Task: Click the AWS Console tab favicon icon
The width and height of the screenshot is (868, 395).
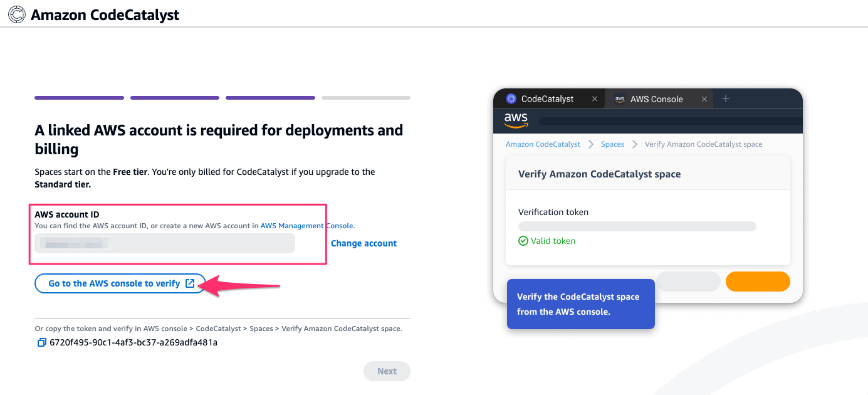Action: pos(620,99)
